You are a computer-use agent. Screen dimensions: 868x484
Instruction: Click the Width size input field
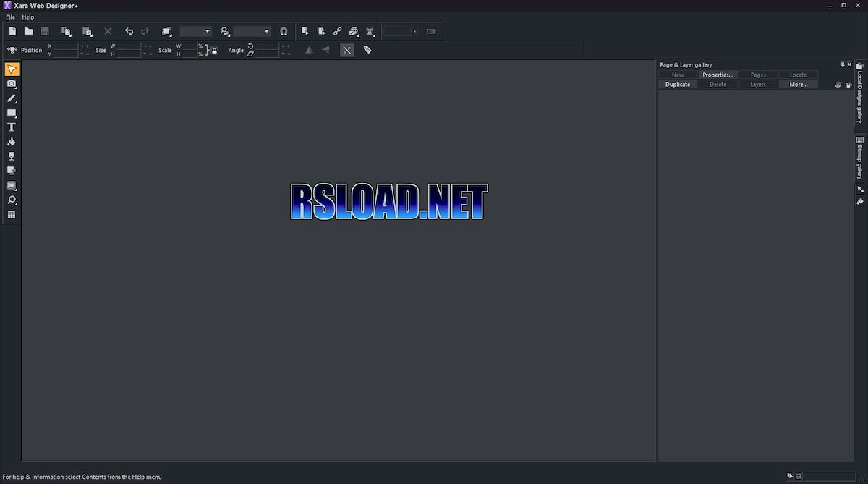pos(129,46)
